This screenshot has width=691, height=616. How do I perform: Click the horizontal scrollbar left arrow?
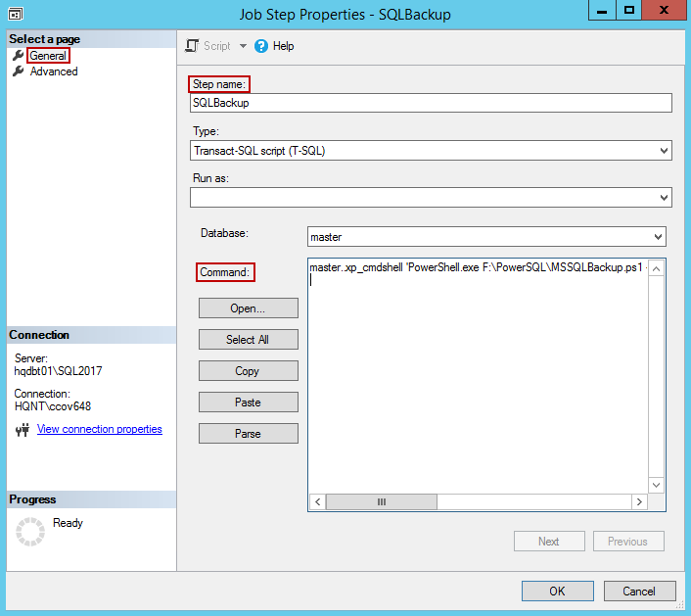pos(318,501)
